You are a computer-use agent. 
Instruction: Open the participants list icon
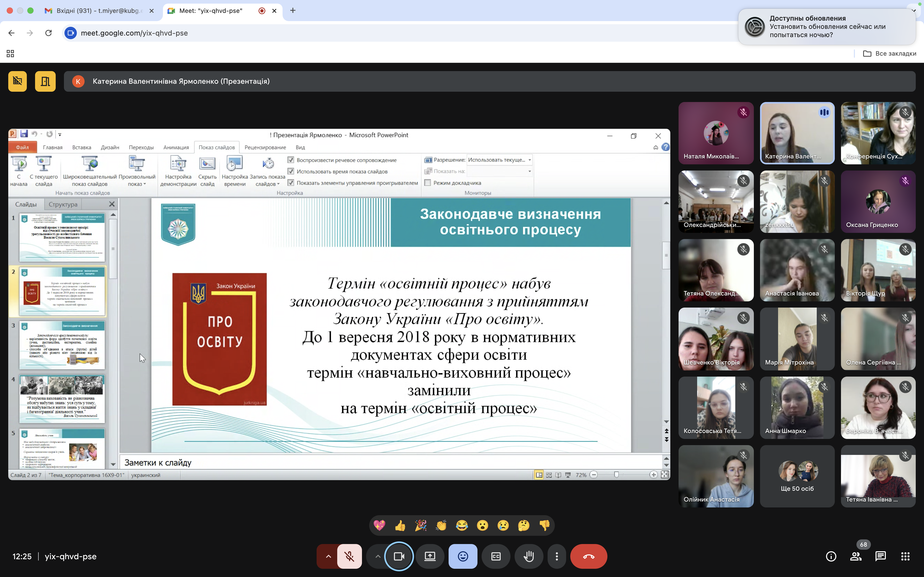coord(856,556)
